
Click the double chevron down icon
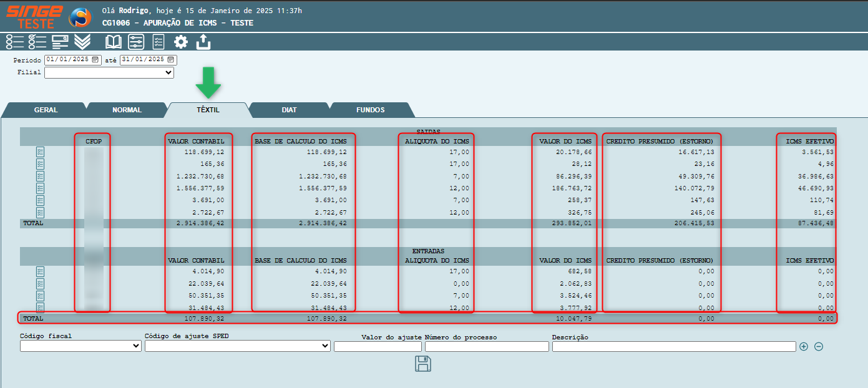pos(82,42)
